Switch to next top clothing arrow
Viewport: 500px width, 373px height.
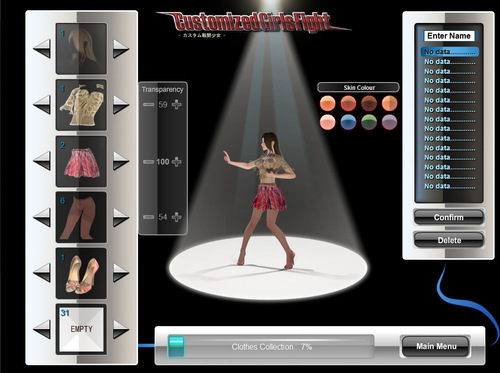[x=121, y=105]
